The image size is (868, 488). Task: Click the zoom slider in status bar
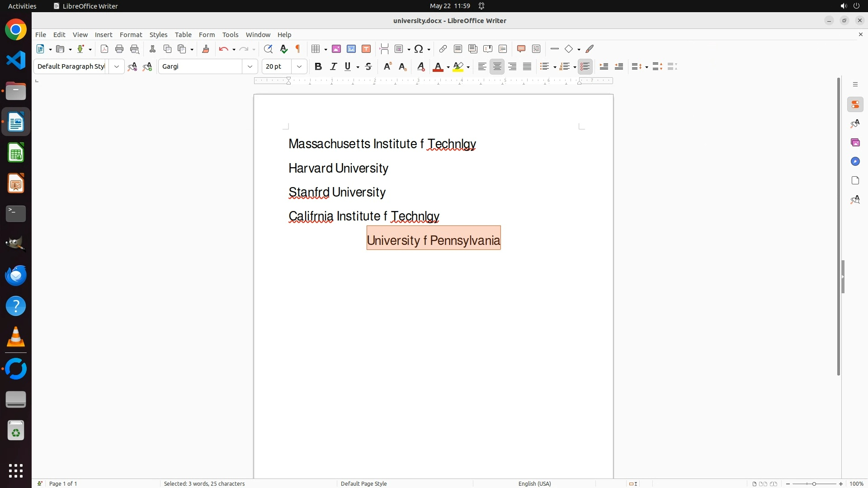[814, 483]
